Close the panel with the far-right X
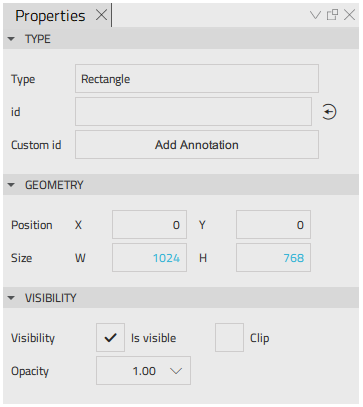The image size is (363, 407). pyautogui.click(x=349, y=15)
